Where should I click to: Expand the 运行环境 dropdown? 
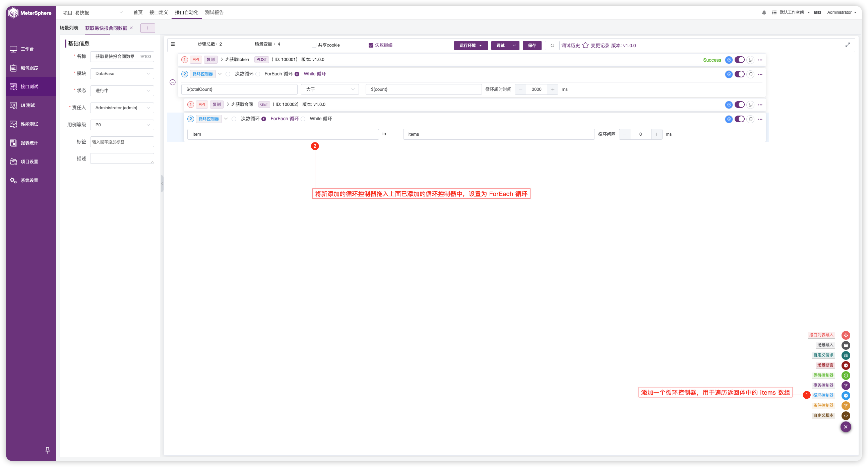[x=471, y=45]
